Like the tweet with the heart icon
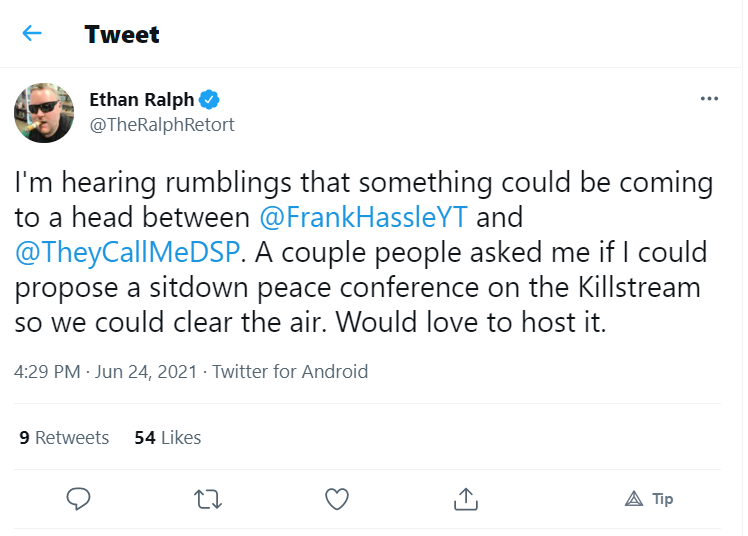The height and width of the screenshot is (536, 748). click(x=337, y=499)
